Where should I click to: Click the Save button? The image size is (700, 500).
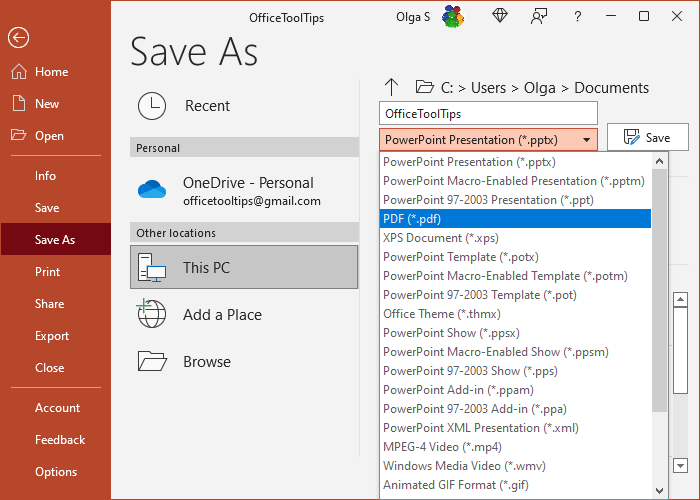coord(647,137)
